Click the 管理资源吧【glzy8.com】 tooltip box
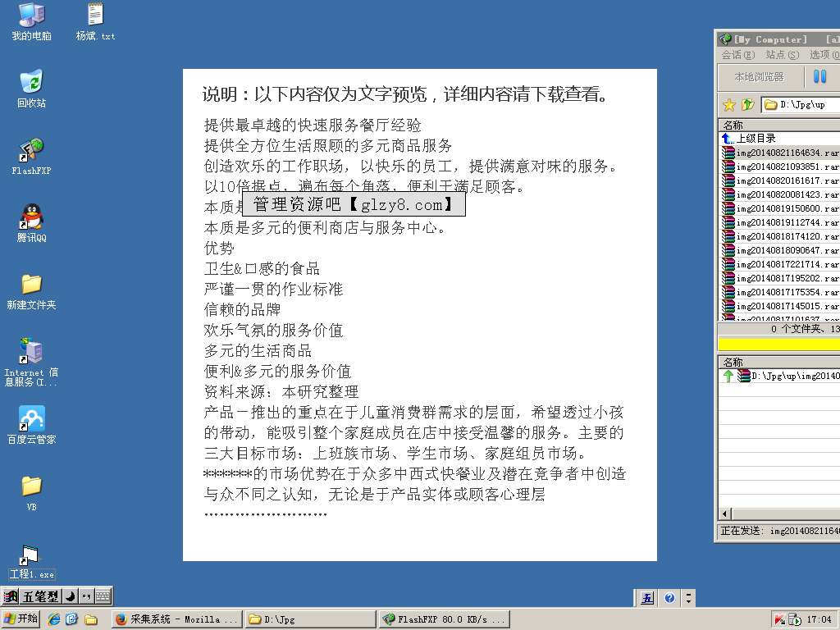This screenshot has width=840, height=630. 354,204
